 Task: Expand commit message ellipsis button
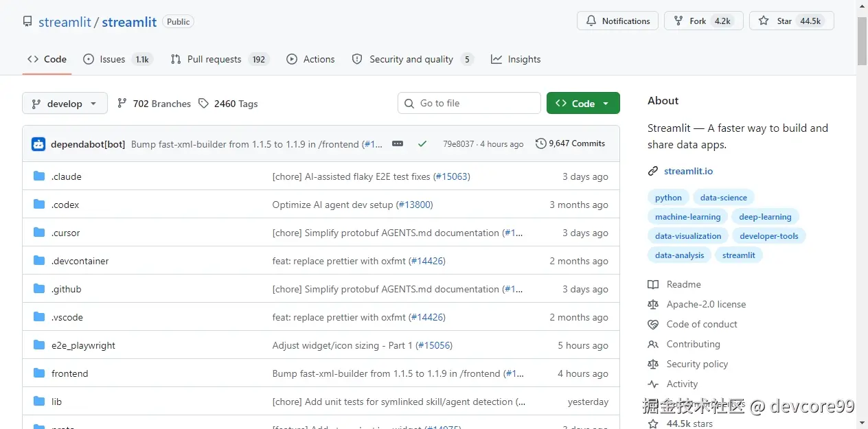point(398,143)
